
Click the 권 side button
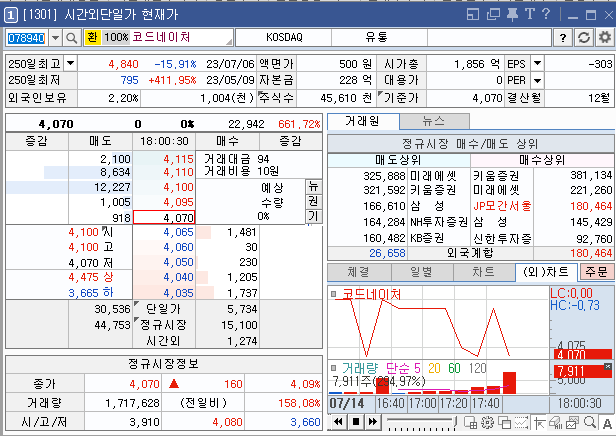313,201
